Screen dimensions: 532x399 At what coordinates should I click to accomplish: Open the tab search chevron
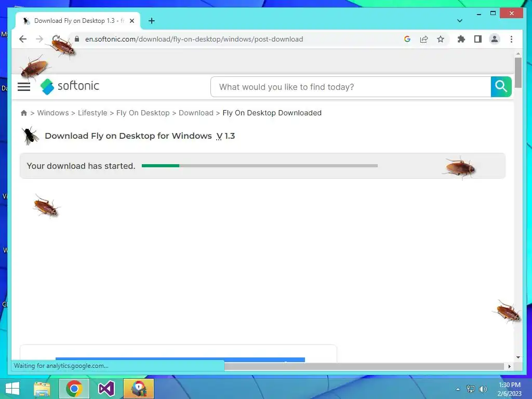(x=460, y=21)
